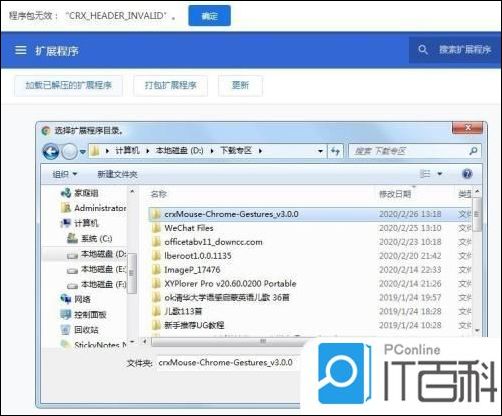Open the help question mark icon
This screenshot has width=502, height=416.
(467, 174)
